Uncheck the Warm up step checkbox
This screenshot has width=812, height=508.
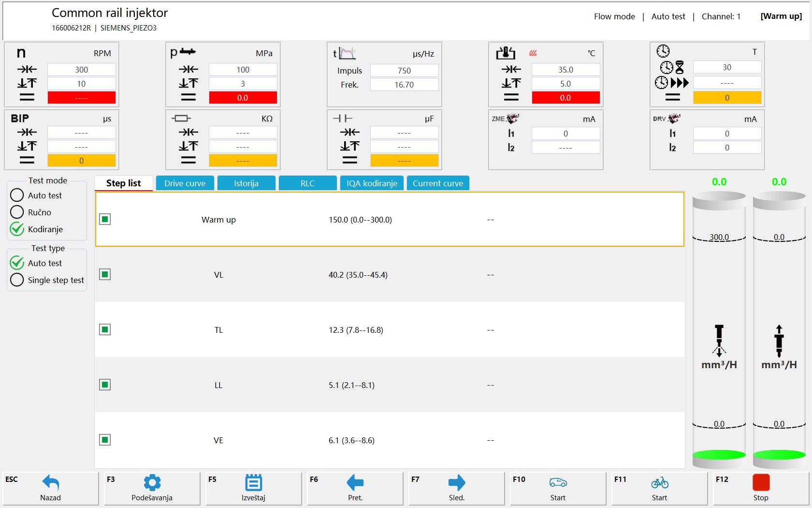tap(105, 220)
